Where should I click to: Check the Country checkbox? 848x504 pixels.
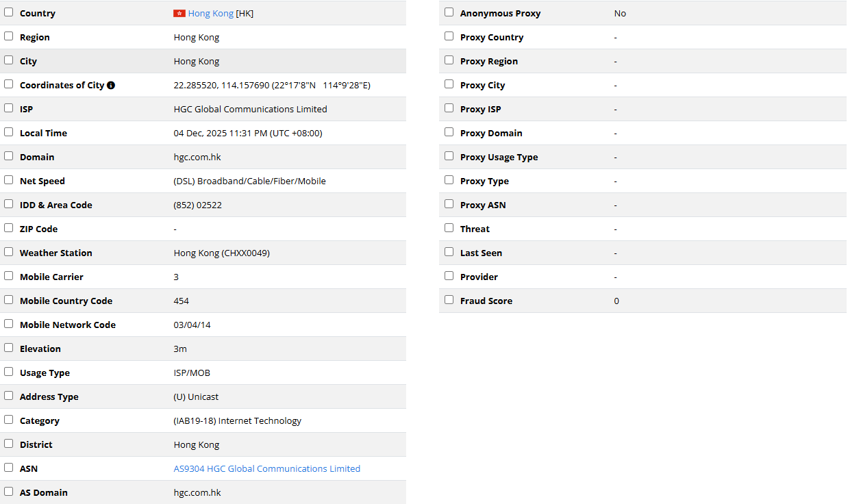click(x=9, y=12)
